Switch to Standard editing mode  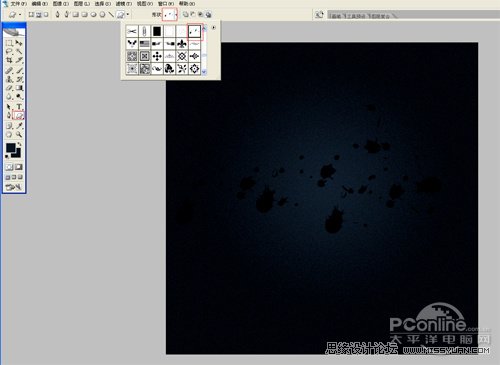tap(9, 167)
